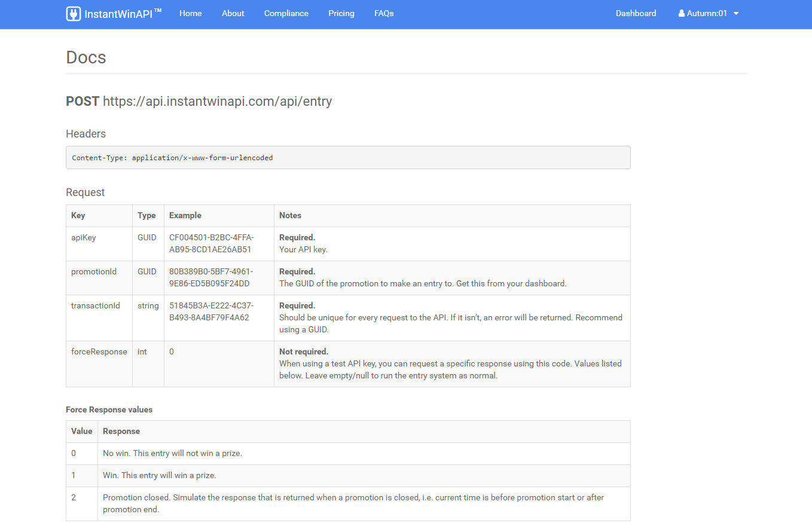Click the 'Should be unique for every request' note
This screenshot has height=523, width=812.
point(451,323)
